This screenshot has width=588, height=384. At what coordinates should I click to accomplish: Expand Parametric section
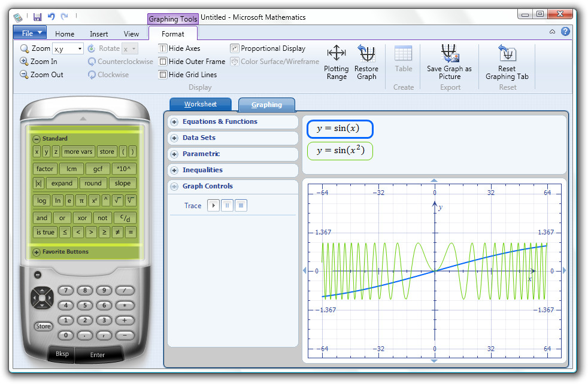174,154
